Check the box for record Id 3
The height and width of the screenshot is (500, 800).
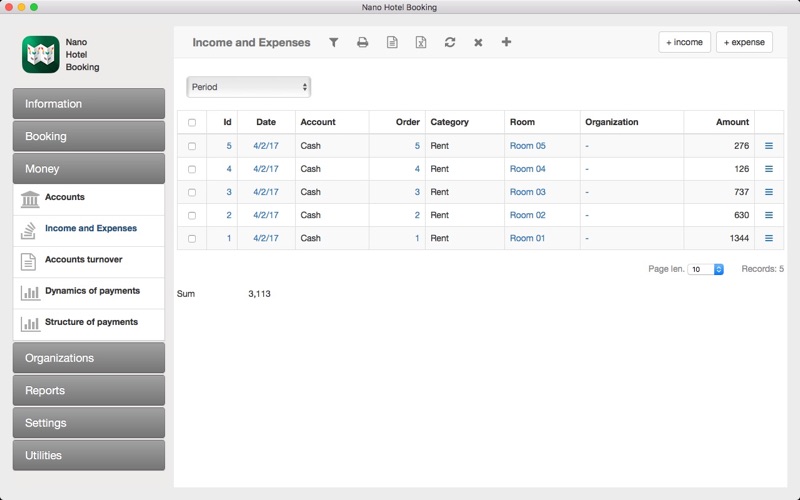click(192, 192)
